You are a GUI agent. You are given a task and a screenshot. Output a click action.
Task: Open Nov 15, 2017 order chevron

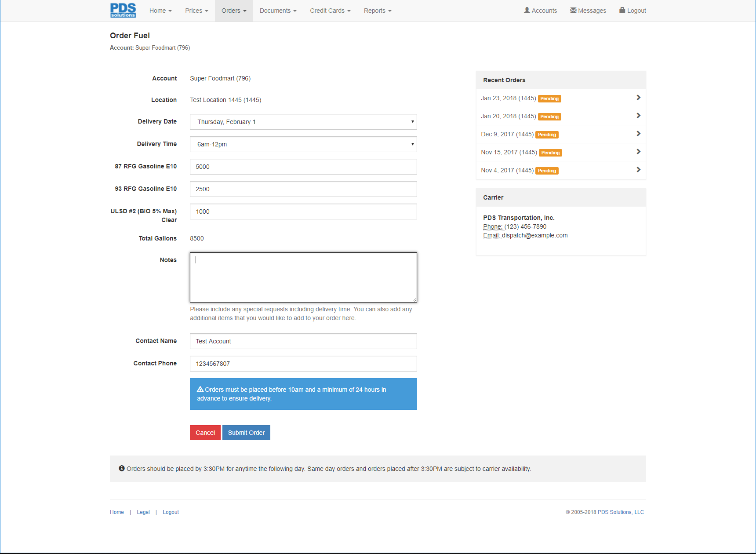click(x=638, y=152)
